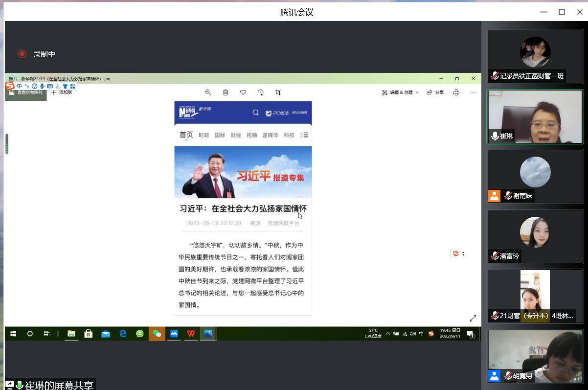Click the 19:45 clock in taskbar

pyautogui.click(x=450, y=334)
